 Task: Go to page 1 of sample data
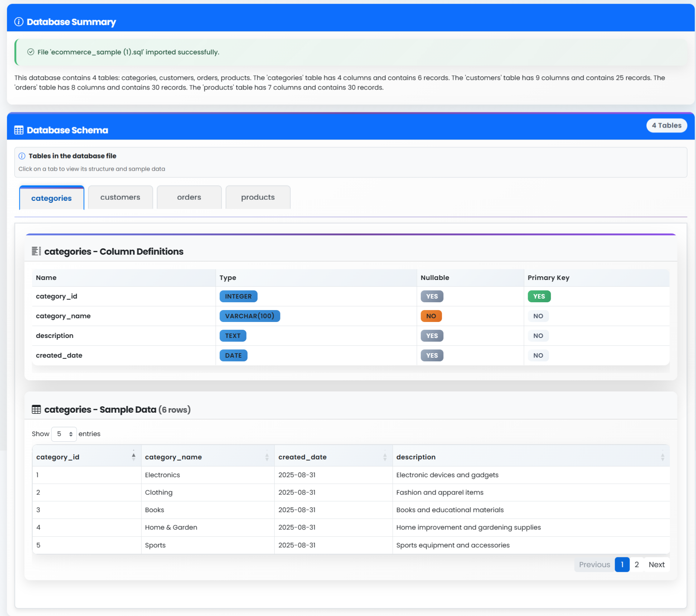point(622,564)
